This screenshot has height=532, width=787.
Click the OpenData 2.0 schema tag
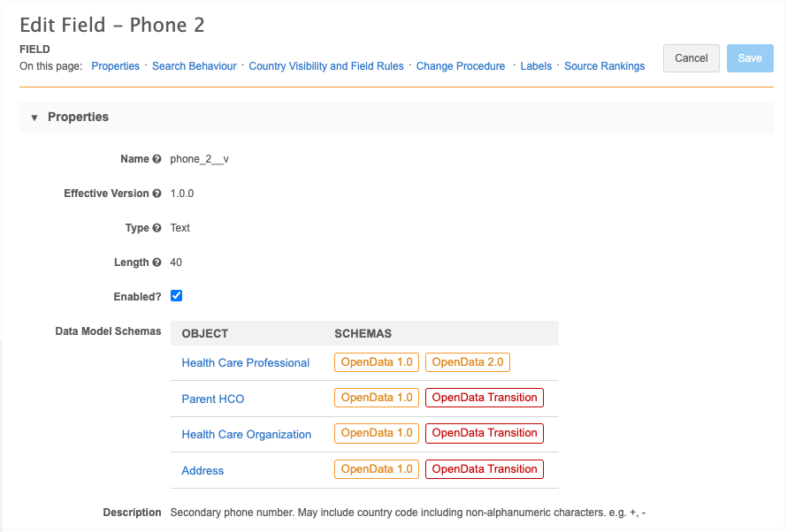tap(468, 362)
